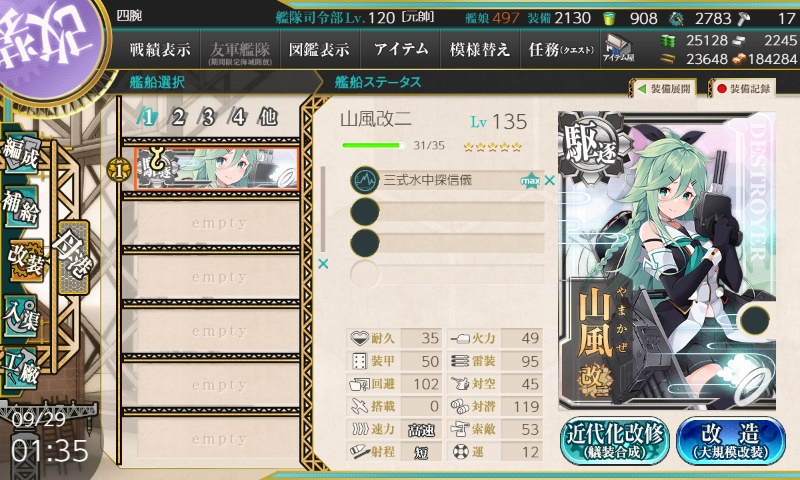Click the 改造 remodel button

[x=731, y=441]
